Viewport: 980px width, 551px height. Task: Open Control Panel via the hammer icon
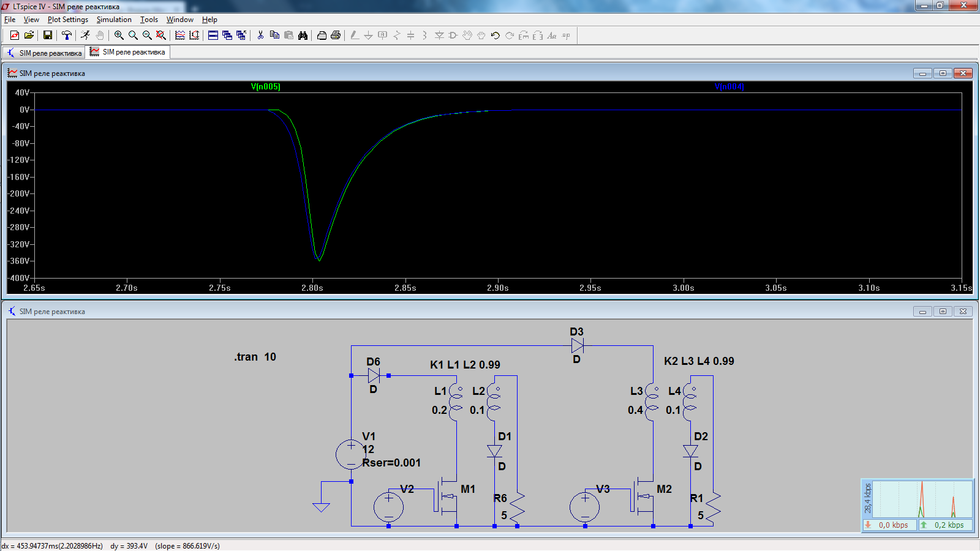click(x=67, y=36)
